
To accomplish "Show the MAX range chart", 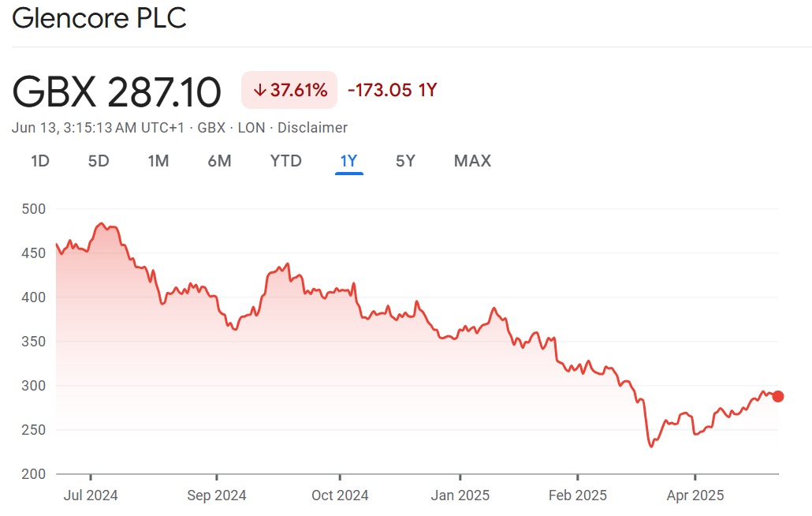I will click(472, 161).
